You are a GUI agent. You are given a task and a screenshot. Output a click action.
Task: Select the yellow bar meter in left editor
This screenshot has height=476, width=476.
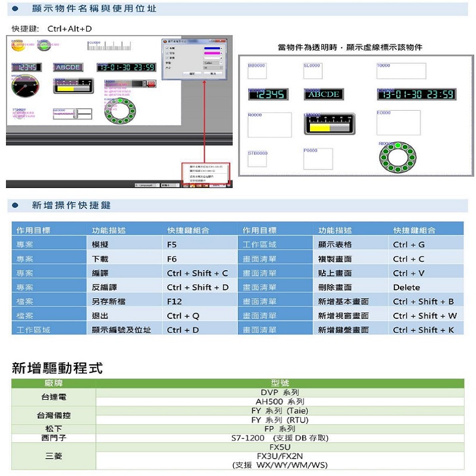pos(73,86)
